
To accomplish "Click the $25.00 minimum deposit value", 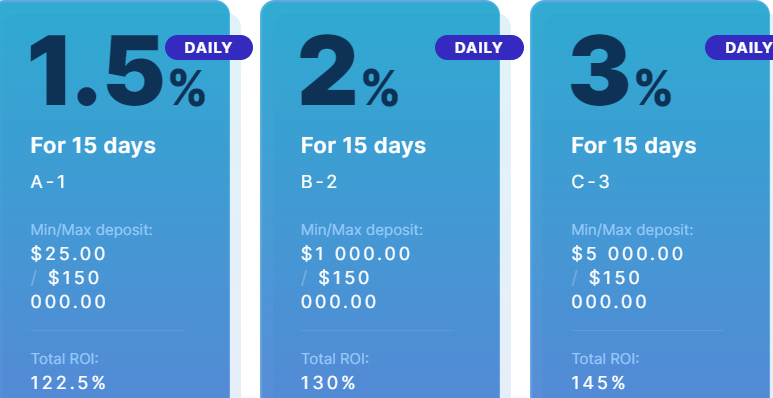I will pos(69,253).
